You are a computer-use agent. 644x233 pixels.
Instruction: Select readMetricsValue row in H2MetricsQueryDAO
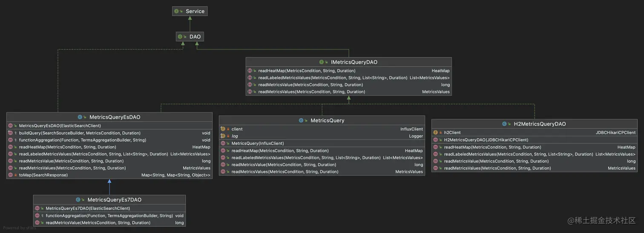(535, 161)
